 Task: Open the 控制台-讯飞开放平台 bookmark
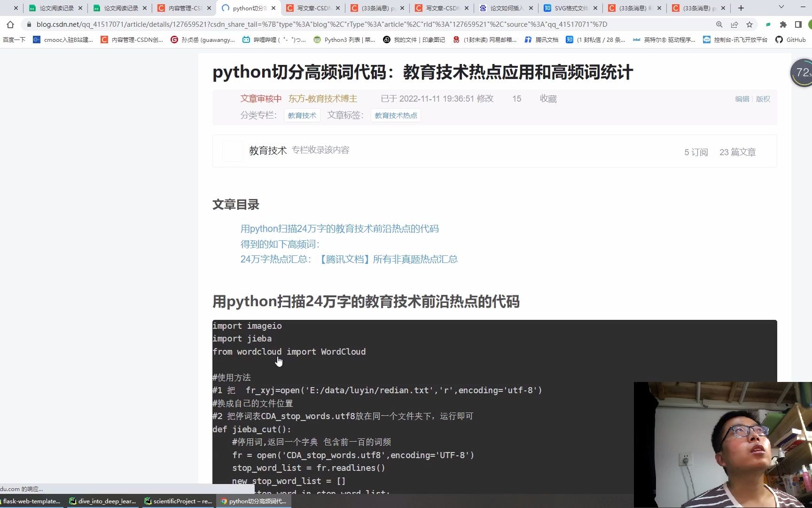[x=735, y=40]
